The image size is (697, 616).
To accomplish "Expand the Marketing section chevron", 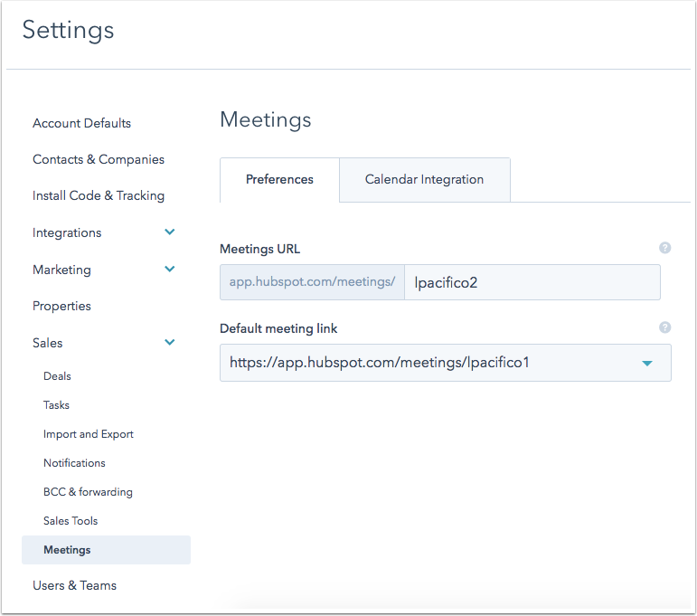I will [x=169, y=269].
